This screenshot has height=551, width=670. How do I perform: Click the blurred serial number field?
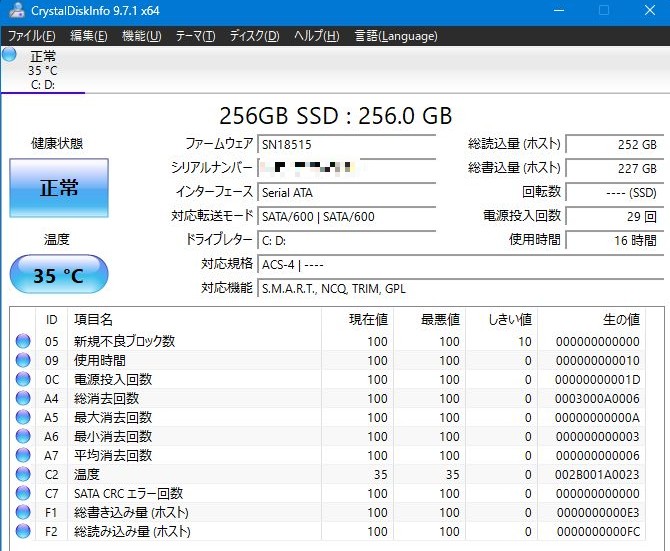point(347,168)
